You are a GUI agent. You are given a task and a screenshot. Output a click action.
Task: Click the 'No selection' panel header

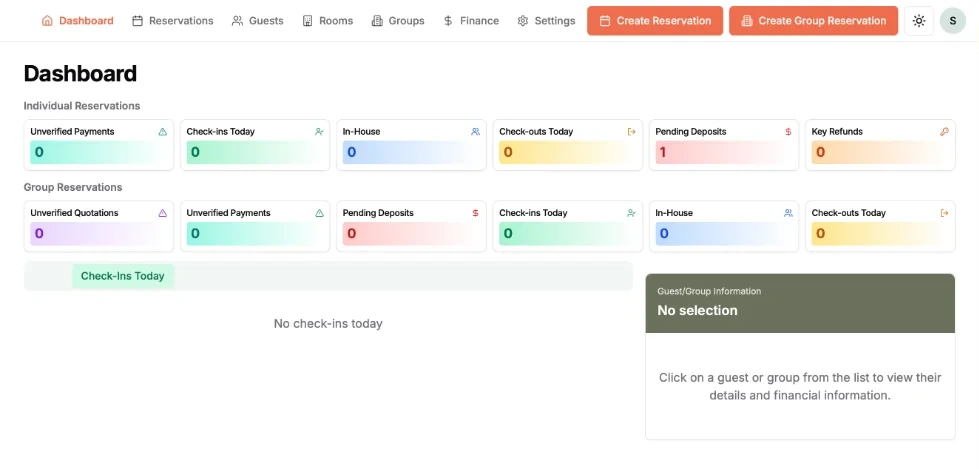tap(697, 310)
